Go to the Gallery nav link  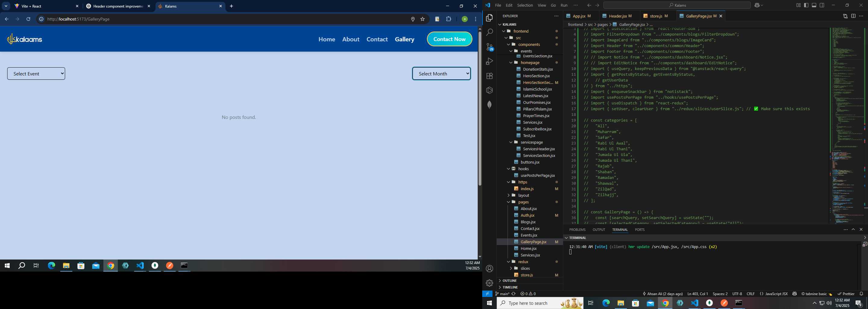(x=405, y=39)
